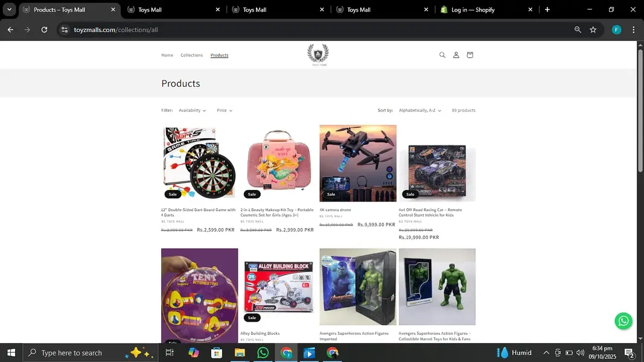Bookmark this page with star icon

point(593,30)
